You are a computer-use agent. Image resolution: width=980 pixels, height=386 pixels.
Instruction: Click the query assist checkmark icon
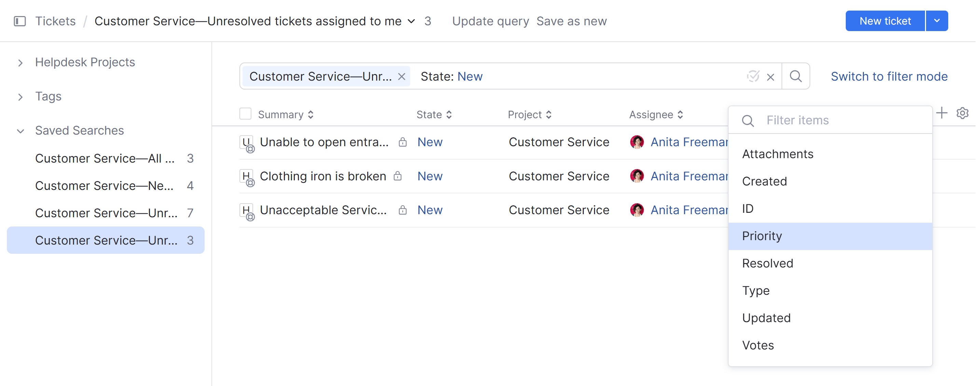point(754,76)
